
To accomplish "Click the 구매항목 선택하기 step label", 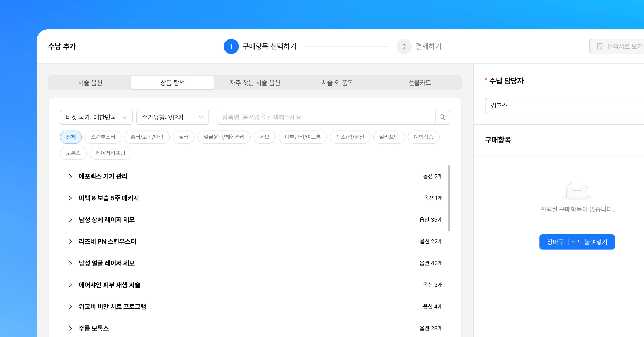I will (269, 46).
